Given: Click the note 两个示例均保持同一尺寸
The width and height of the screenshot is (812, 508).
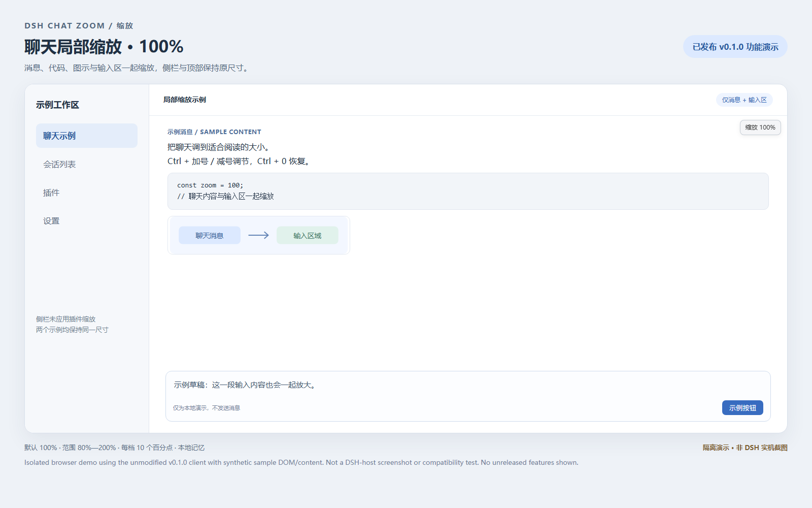Looking at the screenshot, I should coord(72,330).
